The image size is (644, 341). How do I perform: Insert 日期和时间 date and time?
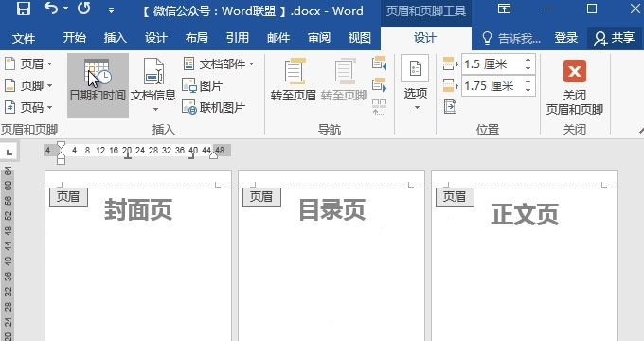98,85
